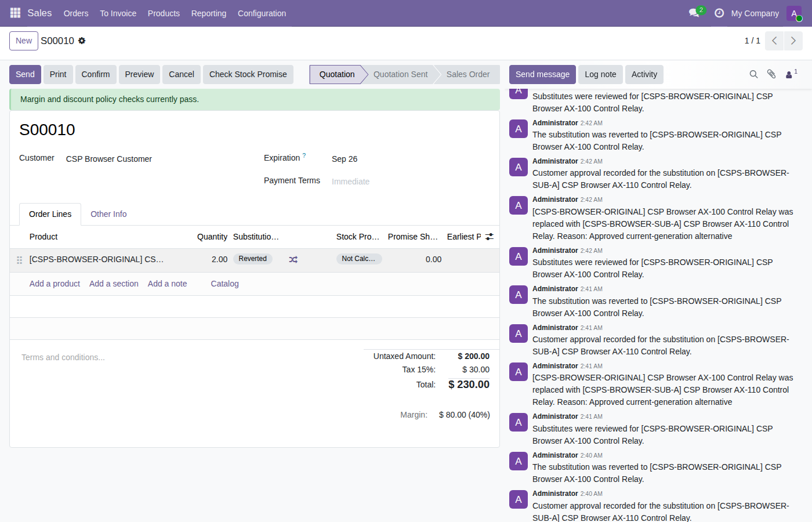
Task: Open the Log note composer
Action: coord(600,74)
